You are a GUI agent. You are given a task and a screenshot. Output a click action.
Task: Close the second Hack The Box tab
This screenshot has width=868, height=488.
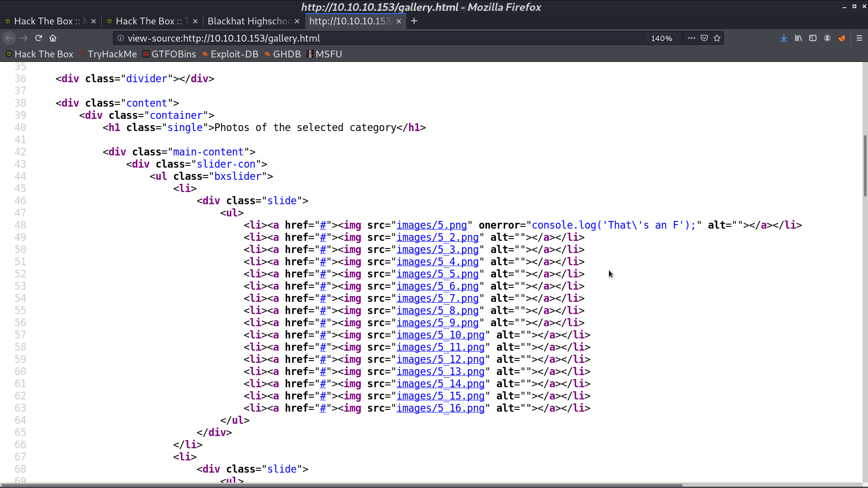[x=195, y=21]
